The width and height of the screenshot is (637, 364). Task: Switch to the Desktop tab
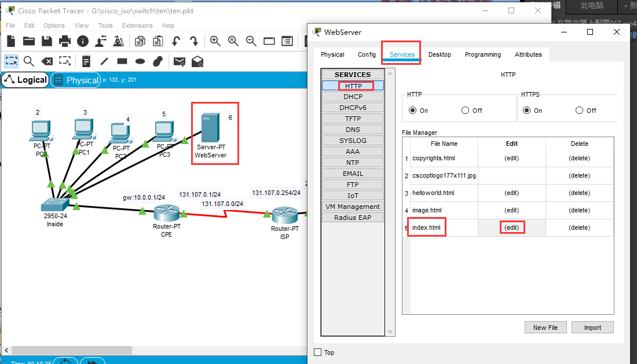440,54
